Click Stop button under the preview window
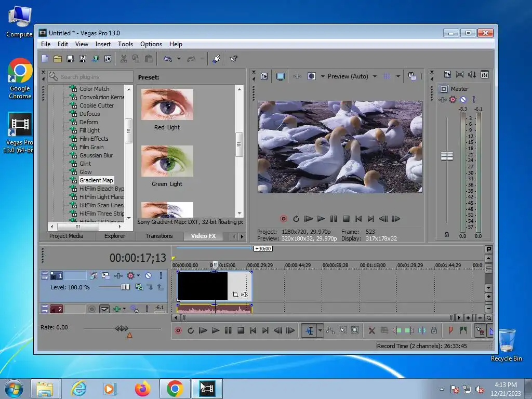The width and height of the screenshot is (532, 399). [346, 219]
